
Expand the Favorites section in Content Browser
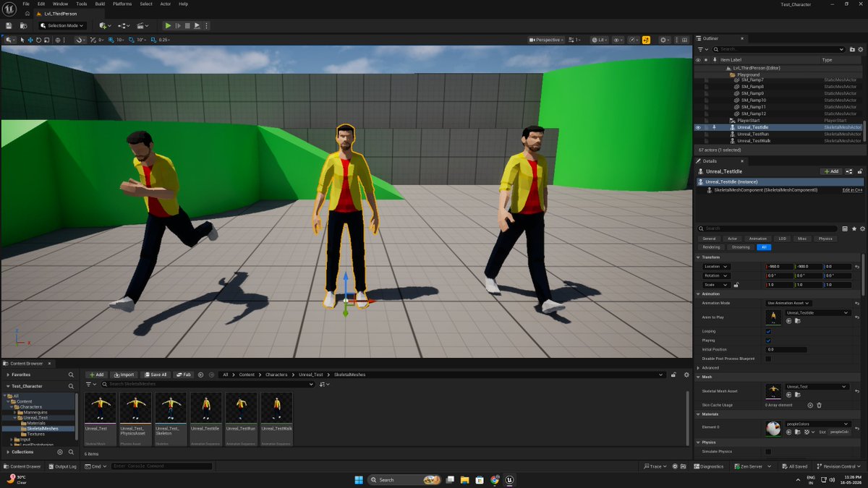(x=8, y=375)
